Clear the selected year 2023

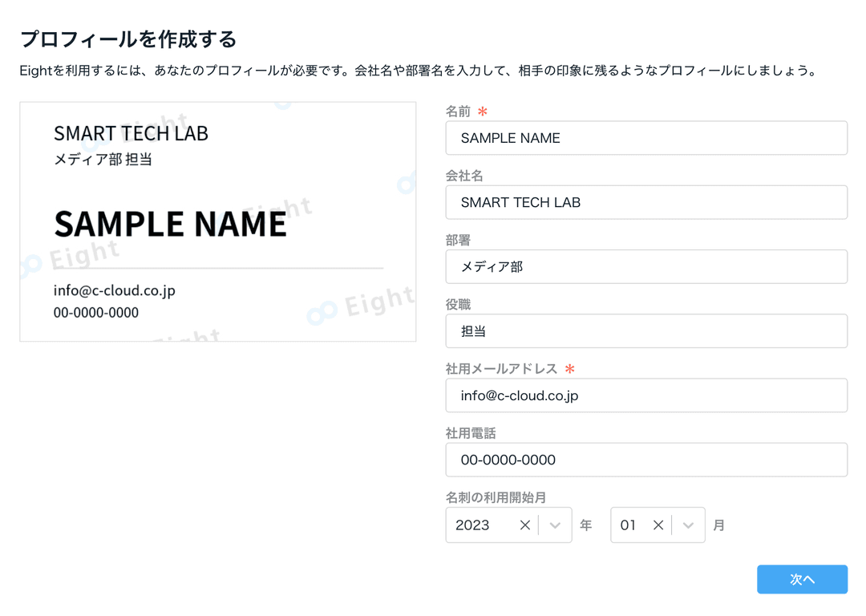point(525,525)
